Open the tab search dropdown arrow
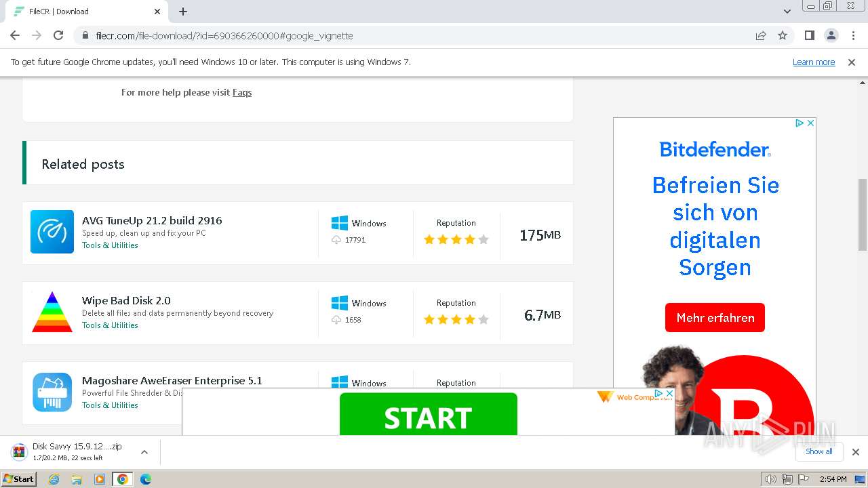 (x=787, y=12)
